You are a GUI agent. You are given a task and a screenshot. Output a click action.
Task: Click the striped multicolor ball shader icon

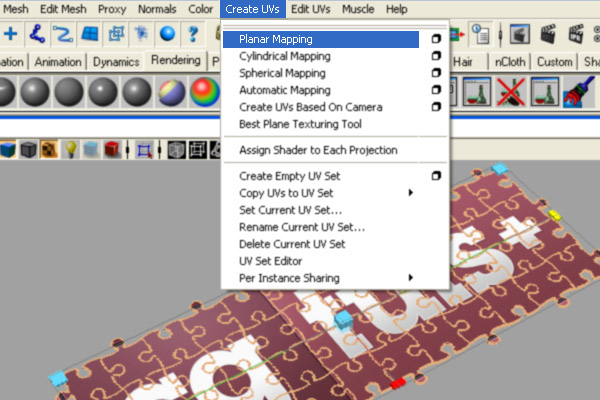[171, 92]
